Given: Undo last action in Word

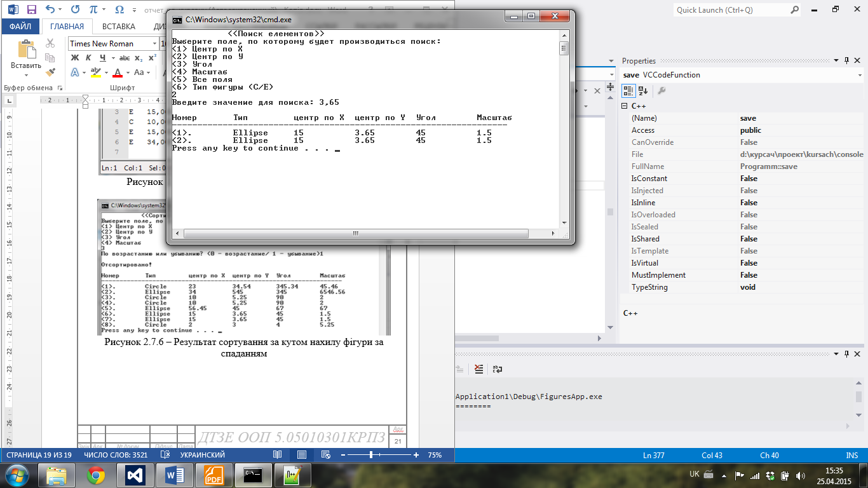Looking at the screenshot, I should [x=51, y=10].
